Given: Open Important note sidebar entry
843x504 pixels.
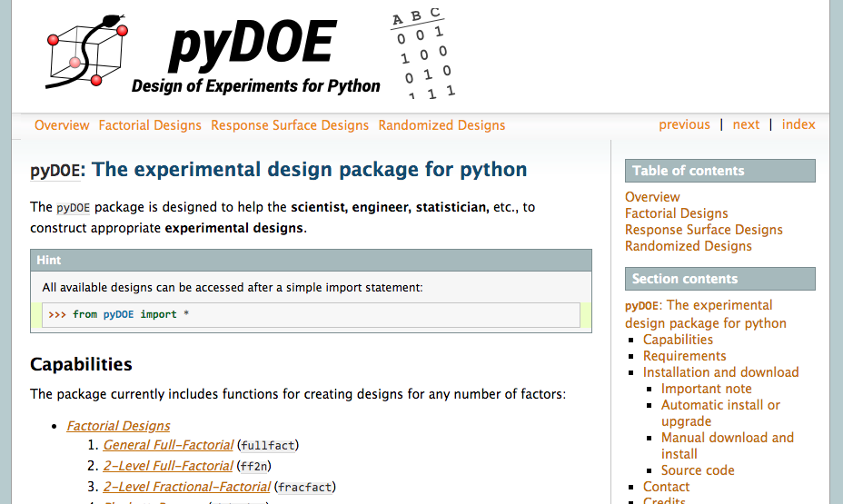Looking at the screenshot, I should pos(706,389).
